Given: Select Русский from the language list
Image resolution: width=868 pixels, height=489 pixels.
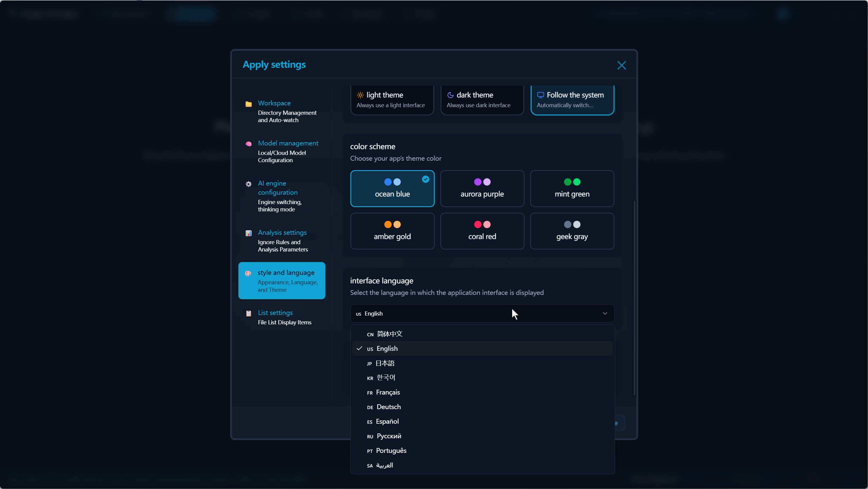Looking at the screenshot, I should 482,436.
